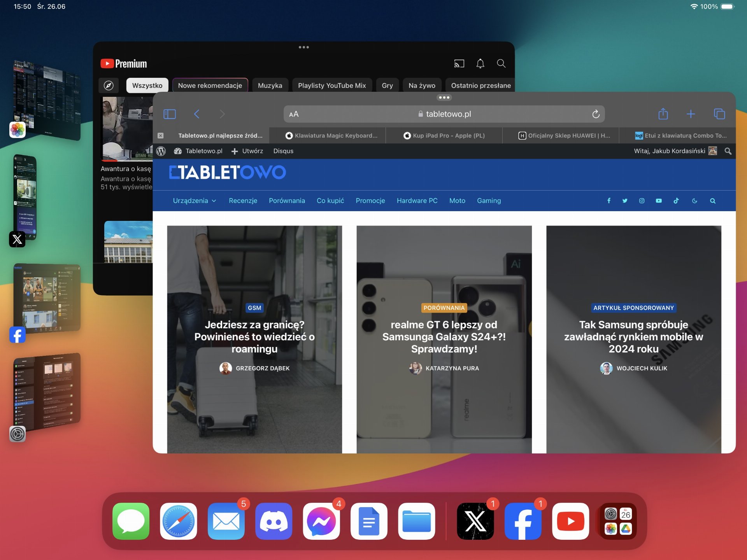Open Mail from the dock
The width and height of the screenshot is (747, 560).
pos(226,521)
